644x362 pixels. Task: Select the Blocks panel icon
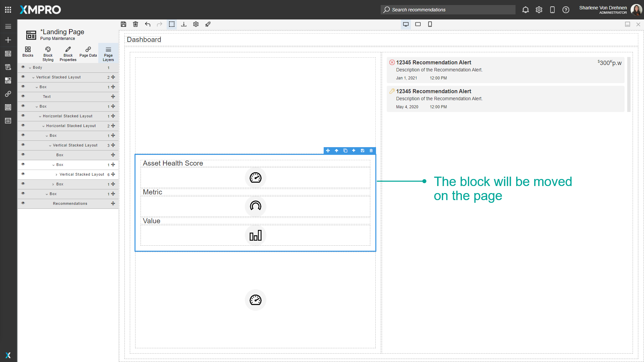28,53
